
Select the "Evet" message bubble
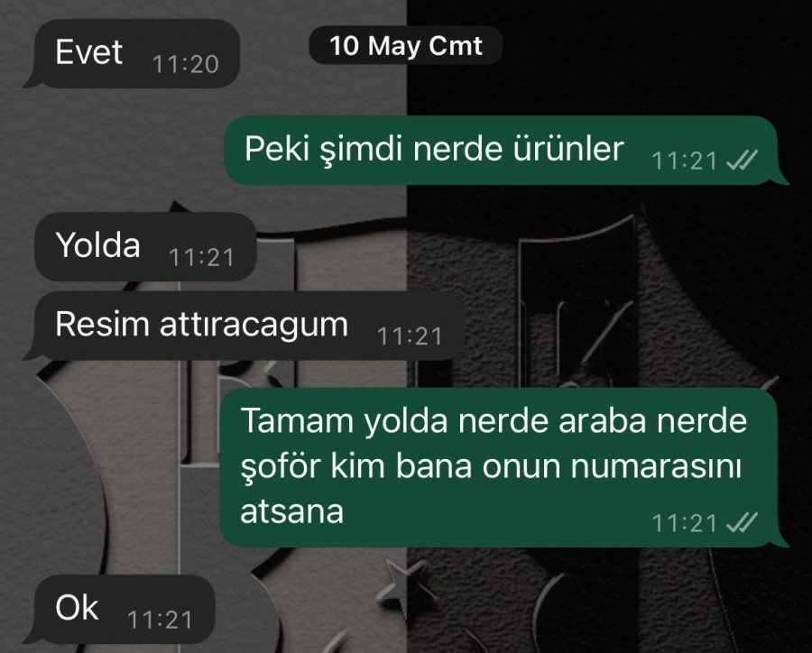pos(132,54)
